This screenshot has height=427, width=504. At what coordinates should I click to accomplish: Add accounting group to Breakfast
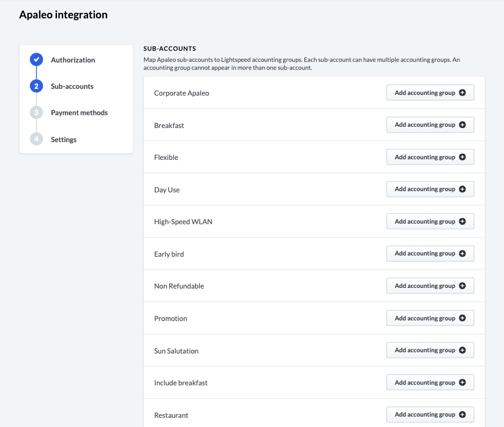pyautogui.click(x=430, y=125)
